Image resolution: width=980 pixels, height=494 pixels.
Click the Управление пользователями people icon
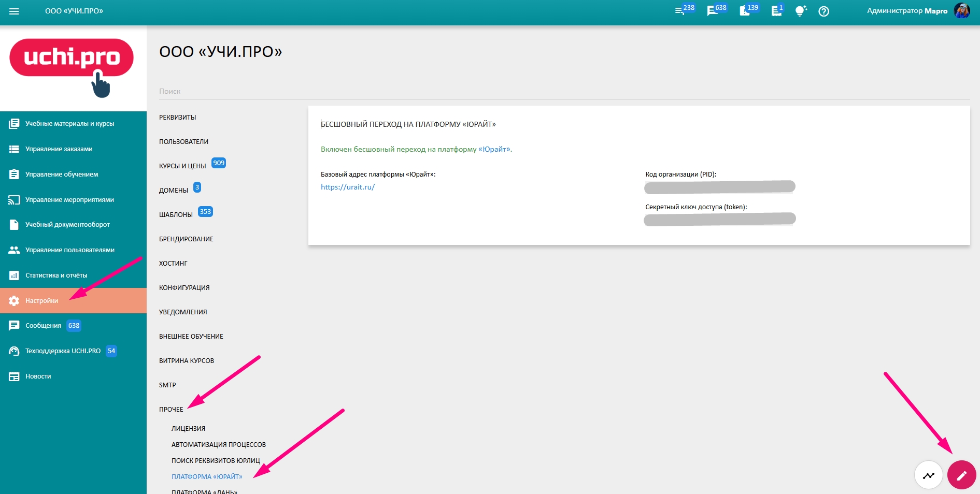(14, 250)
